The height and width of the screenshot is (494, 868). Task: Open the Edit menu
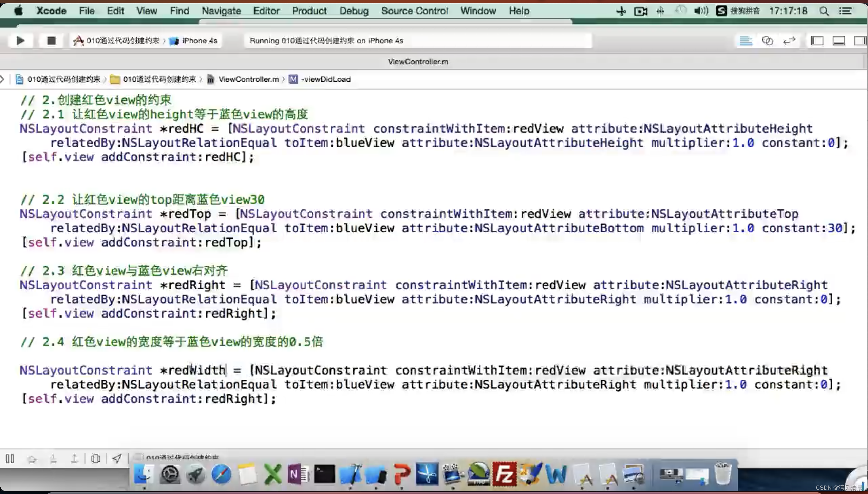115,11
